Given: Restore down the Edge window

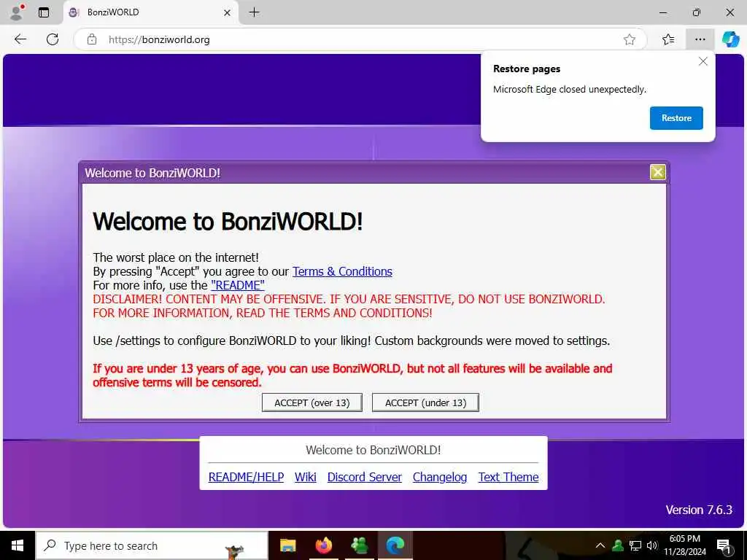Looking at the screenshot, I should (x=697, y=12).
